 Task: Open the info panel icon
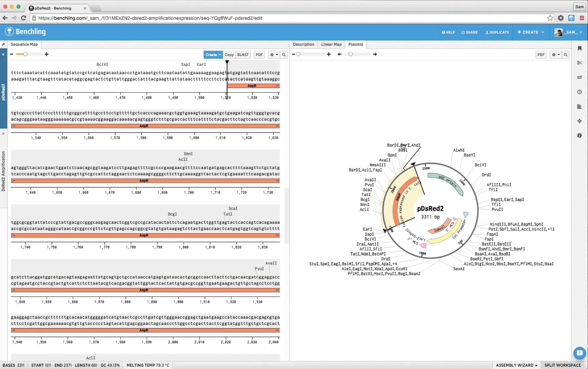(579, 136)
